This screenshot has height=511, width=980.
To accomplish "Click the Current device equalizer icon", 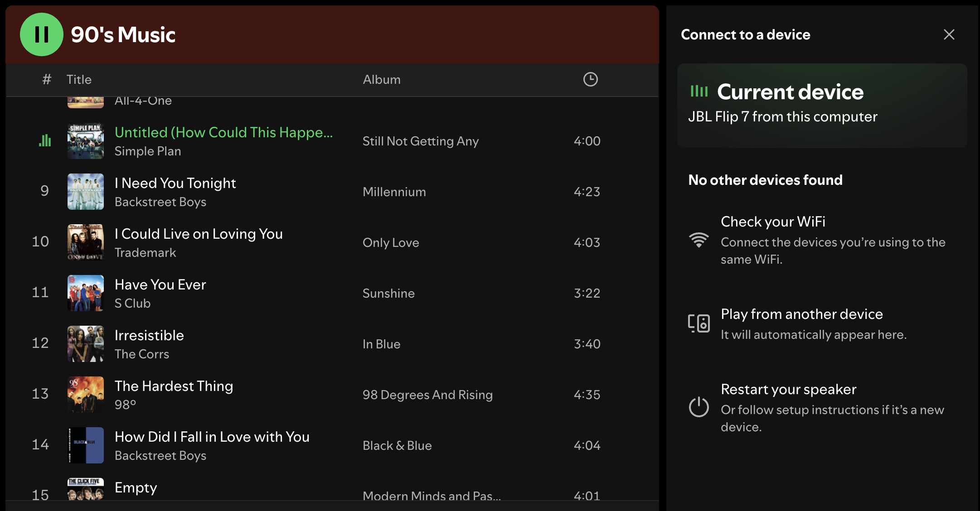I will point(699,92).
